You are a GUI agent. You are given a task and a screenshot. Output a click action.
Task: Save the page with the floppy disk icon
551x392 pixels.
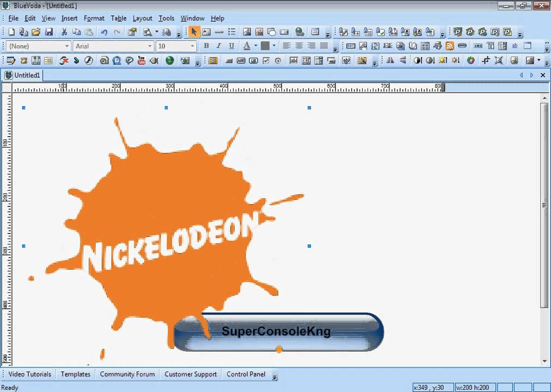(49, 32)
